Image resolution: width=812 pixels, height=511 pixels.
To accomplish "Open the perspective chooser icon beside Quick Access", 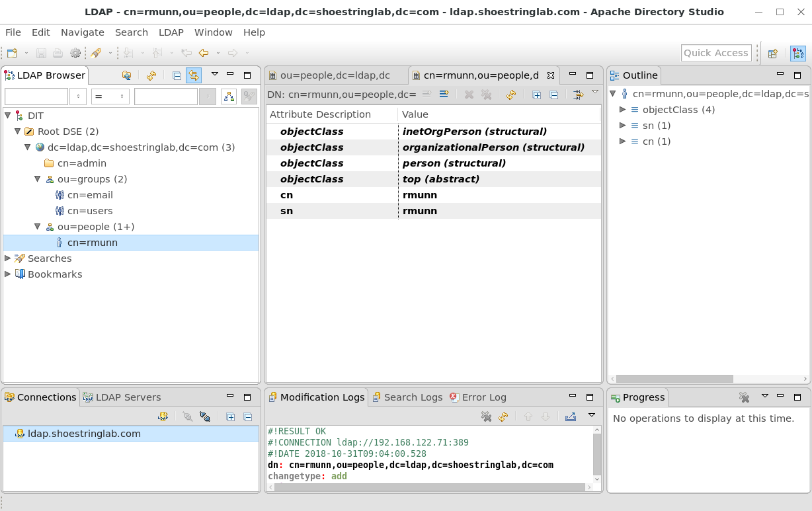I will click(x=772, y=54).
